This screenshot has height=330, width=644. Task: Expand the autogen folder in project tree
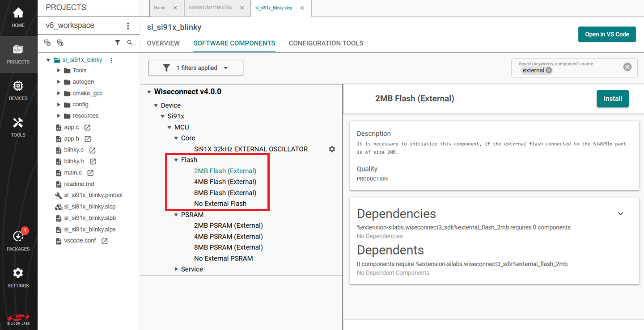pyautogui.click(x=59, y=82)
